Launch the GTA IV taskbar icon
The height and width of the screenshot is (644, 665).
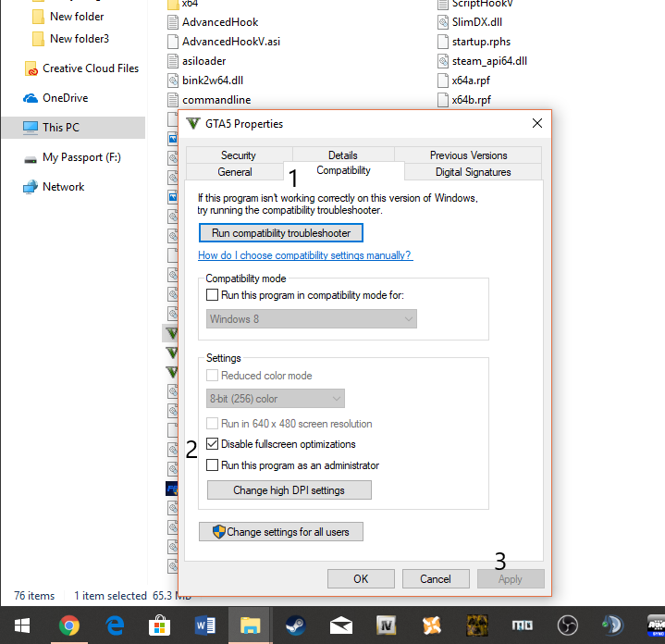[386, 625]
